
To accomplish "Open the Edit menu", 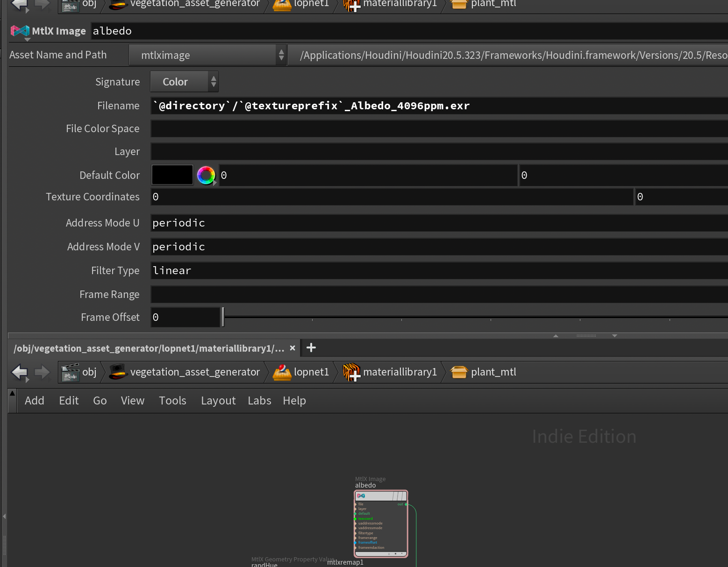I will tap(69, 401).
